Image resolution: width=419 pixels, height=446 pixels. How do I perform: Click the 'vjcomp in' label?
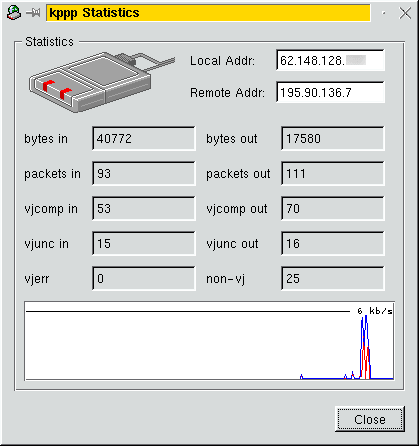click(51, 209)
